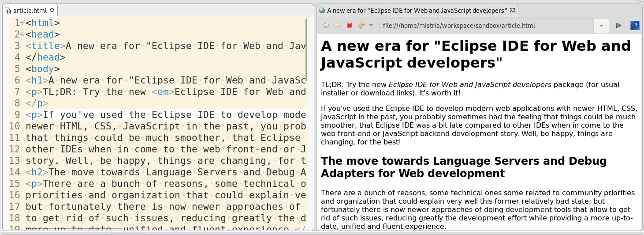Click the HTML file icon on article.html tab
The width and height of the screenshot is (644, 235).
9,10
